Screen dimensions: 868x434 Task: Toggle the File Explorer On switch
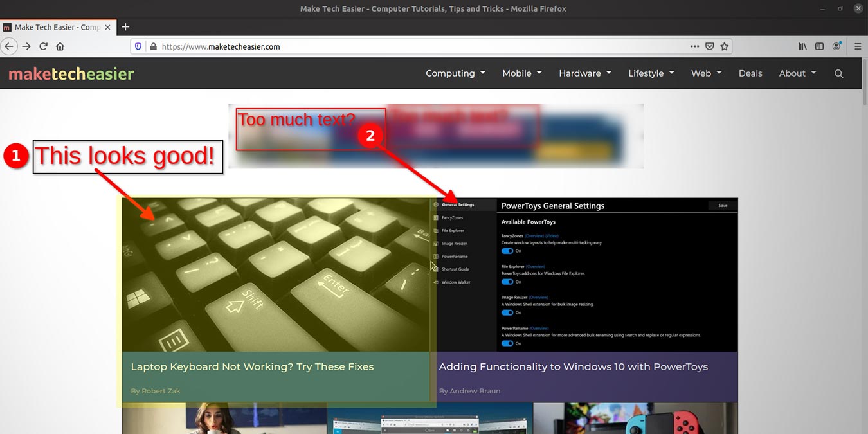pyautogui.click(x=508, y=282)
